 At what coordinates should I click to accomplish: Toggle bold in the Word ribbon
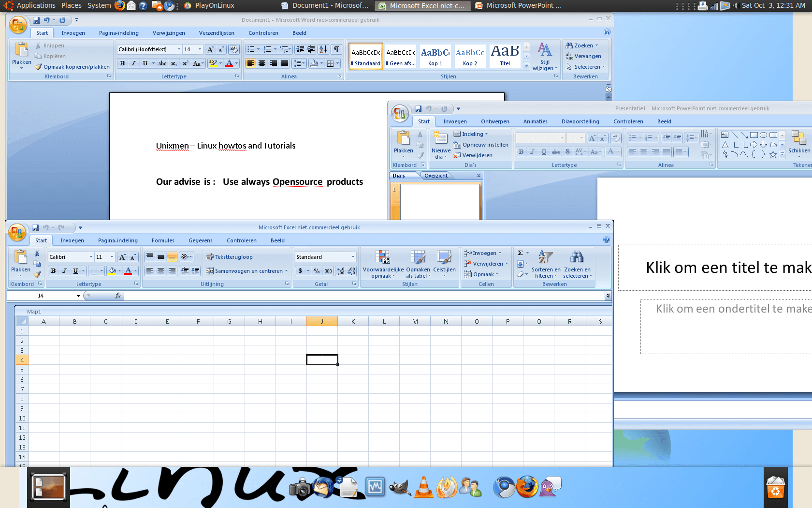click(x=122, y=63)
